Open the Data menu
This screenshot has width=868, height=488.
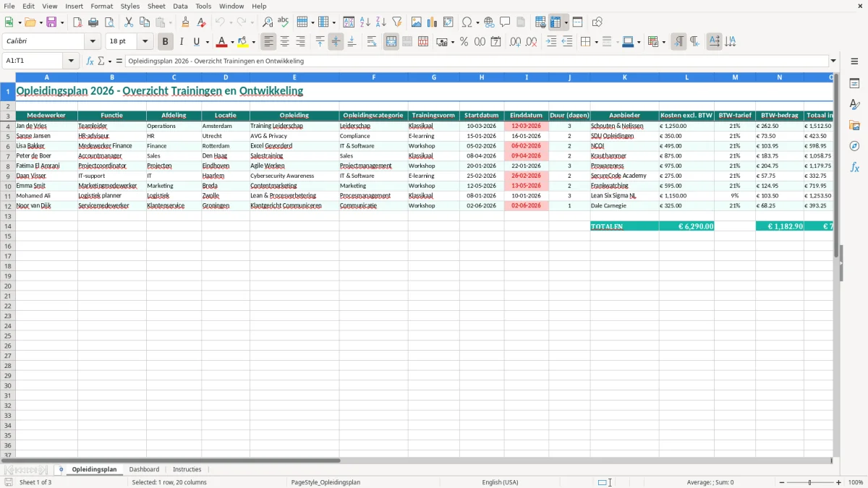[180, 6]
